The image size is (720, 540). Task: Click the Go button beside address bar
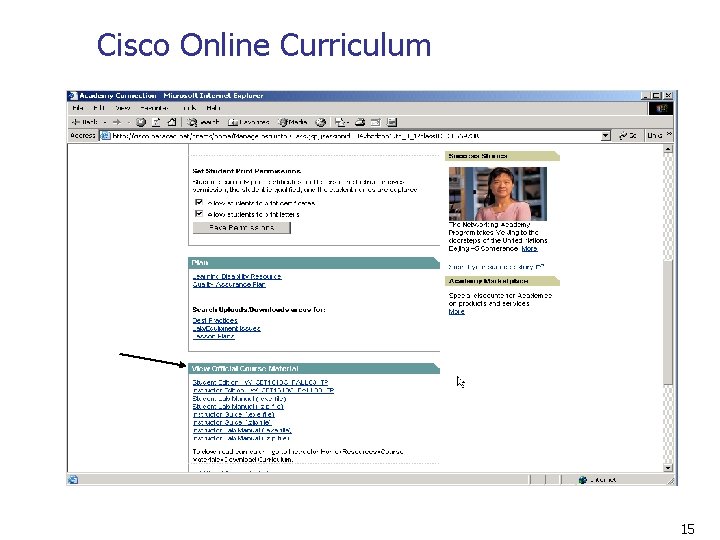628,135
